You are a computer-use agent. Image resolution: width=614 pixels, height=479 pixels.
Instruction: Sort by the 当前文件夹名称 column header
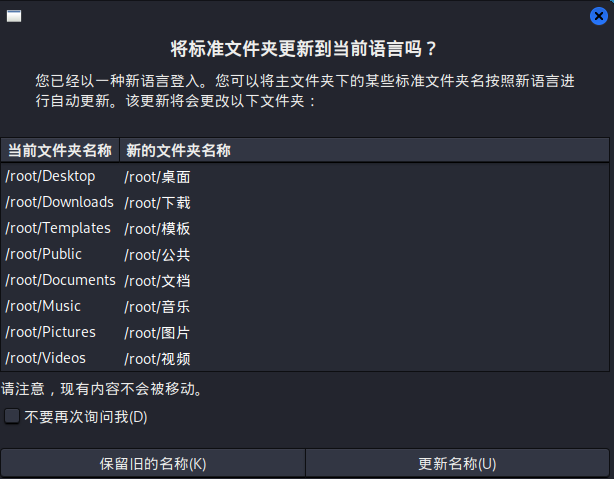60,150
